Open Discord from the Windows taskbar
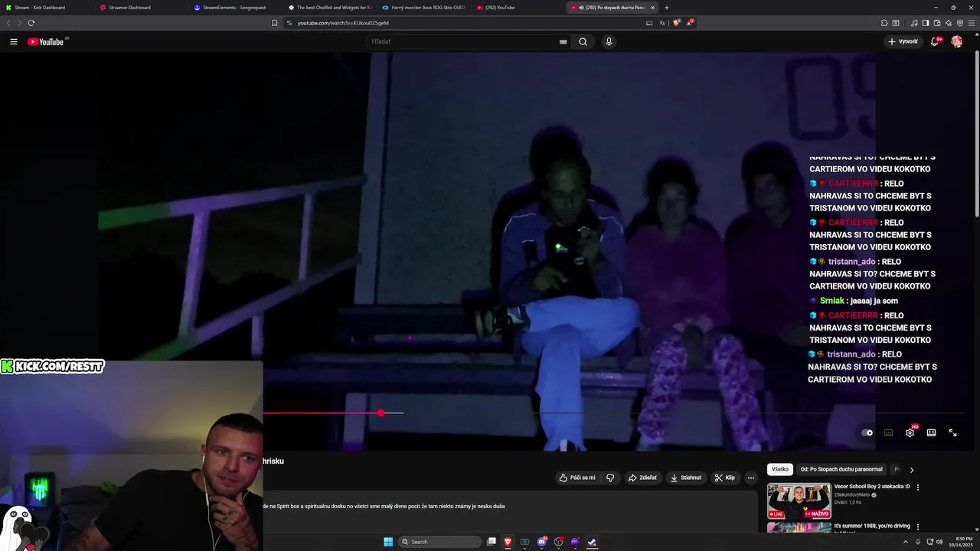This screenshot has height=551, width=980. click(541, 542)
